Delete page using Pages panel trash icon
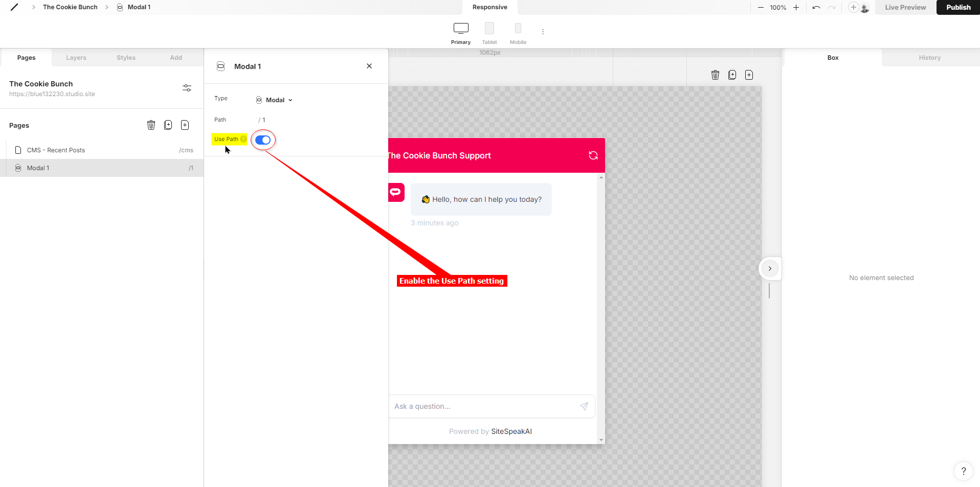This screenshot has width=980, height=487. click(151, 125)
